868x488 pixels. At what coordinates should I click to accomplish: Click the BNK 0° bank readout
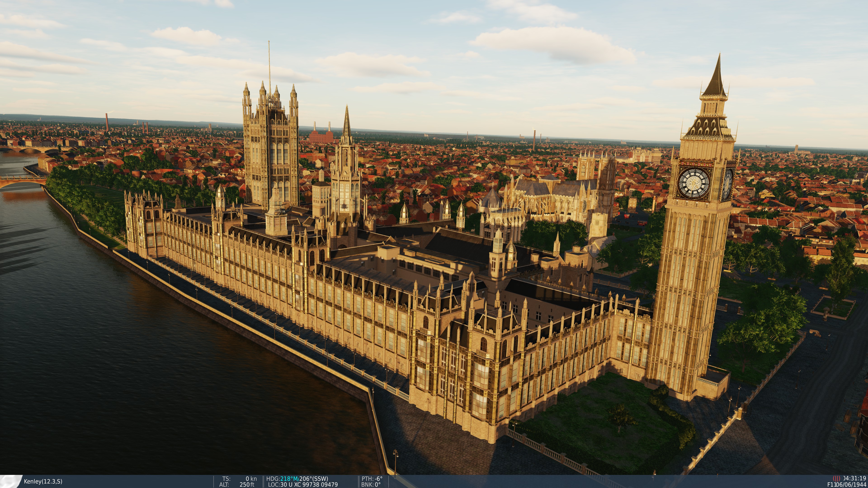(x=371, y=485)
